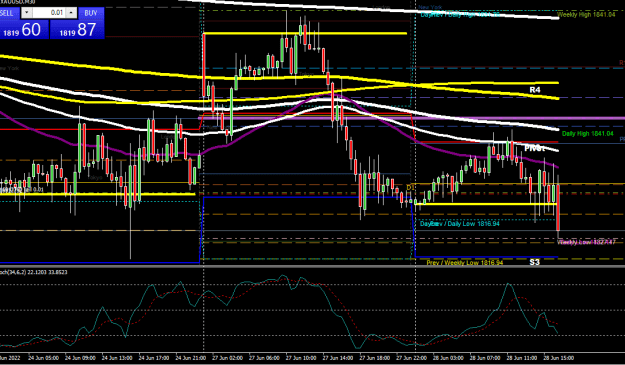Select the 'Weekly High 1841.04' label
The width and height of the screenshot is (625, 365).
coord(586,15)
